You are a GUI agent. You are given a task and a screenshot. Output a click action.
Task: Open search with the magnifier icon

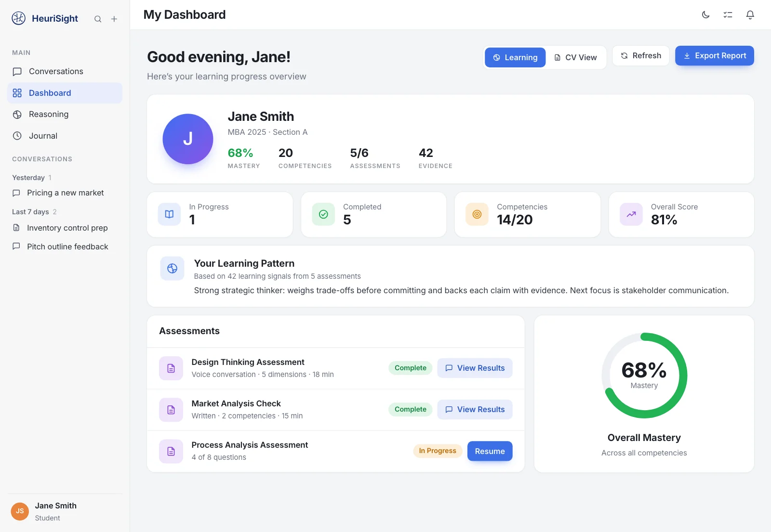(x=98, y=19)
